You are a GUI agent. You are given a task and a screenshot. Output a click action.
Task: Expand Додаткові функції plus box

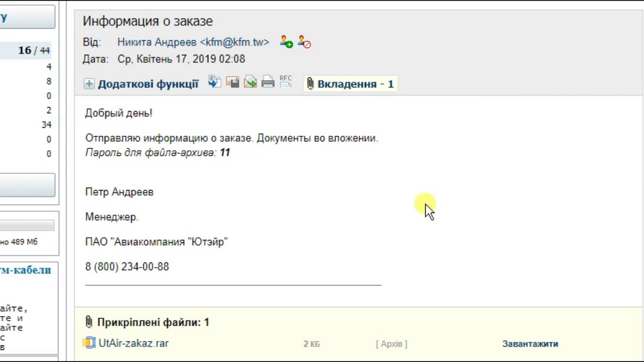(x=89, y=84)
